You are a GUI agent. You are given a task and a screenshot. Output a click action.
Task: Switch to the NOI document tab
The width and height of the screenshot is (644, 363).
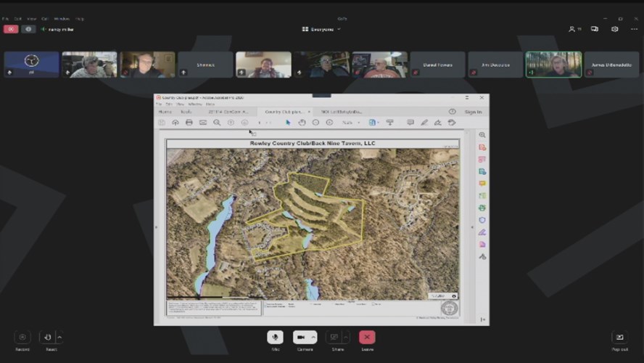tap(342, 112)
